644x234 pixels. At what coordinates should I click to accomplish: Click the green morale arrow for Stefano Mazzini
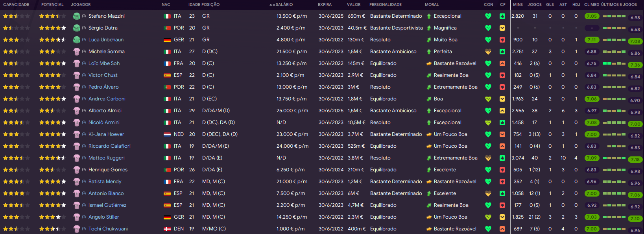point(429,16)
